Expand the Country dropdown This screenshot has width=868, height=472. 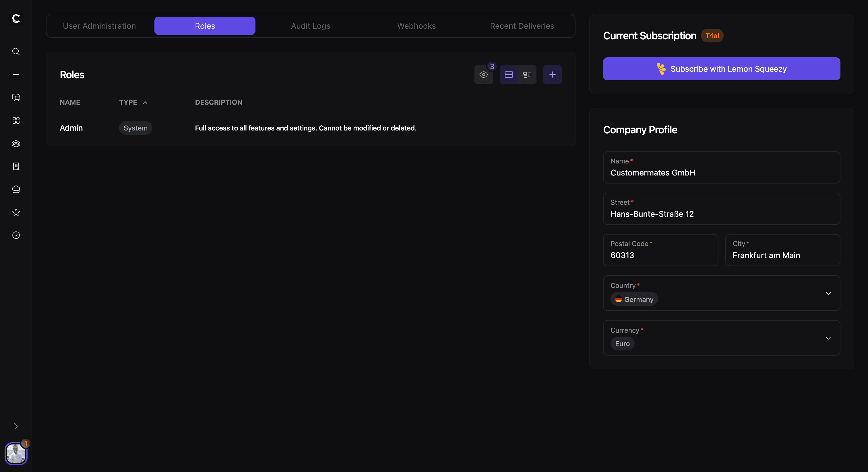point(828,293)
